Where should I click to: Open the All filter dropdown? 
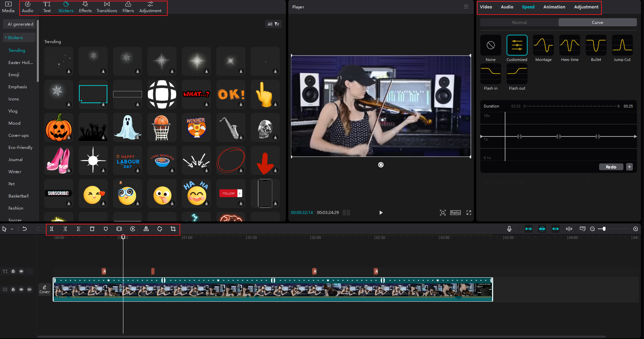point(274,24)
